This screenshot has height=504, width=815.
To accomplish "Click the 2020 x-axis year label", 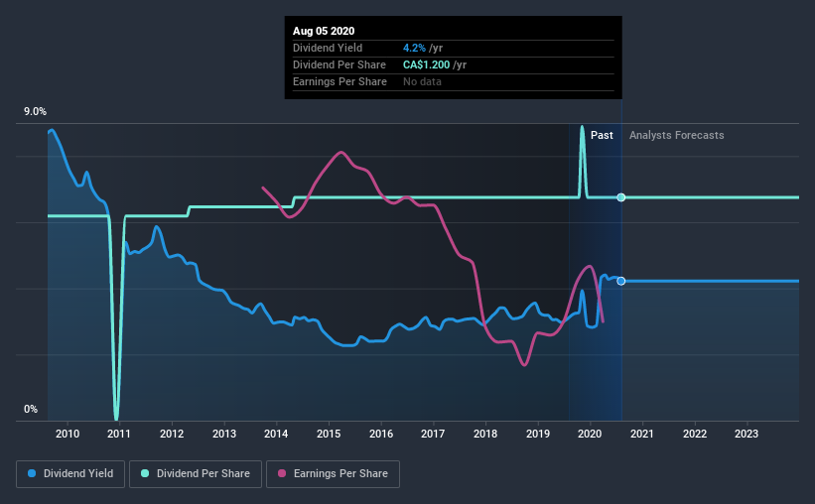I will [x=590, y=434].
